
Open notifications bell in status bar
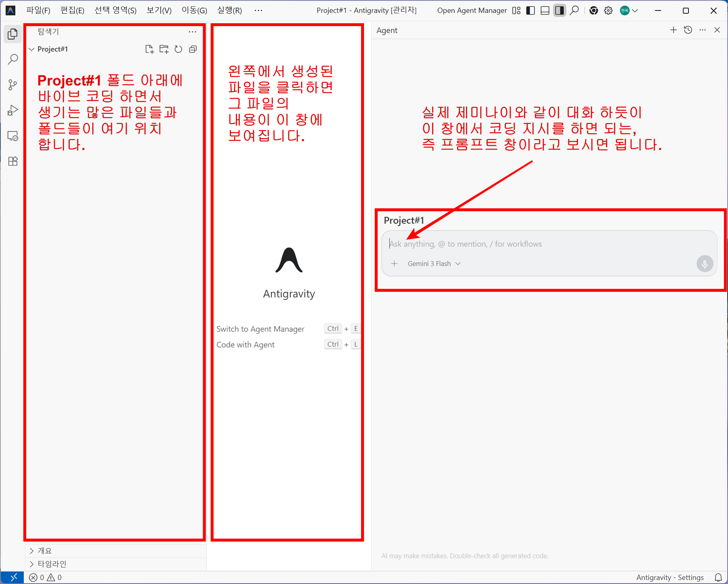click(x=718, y=577)
